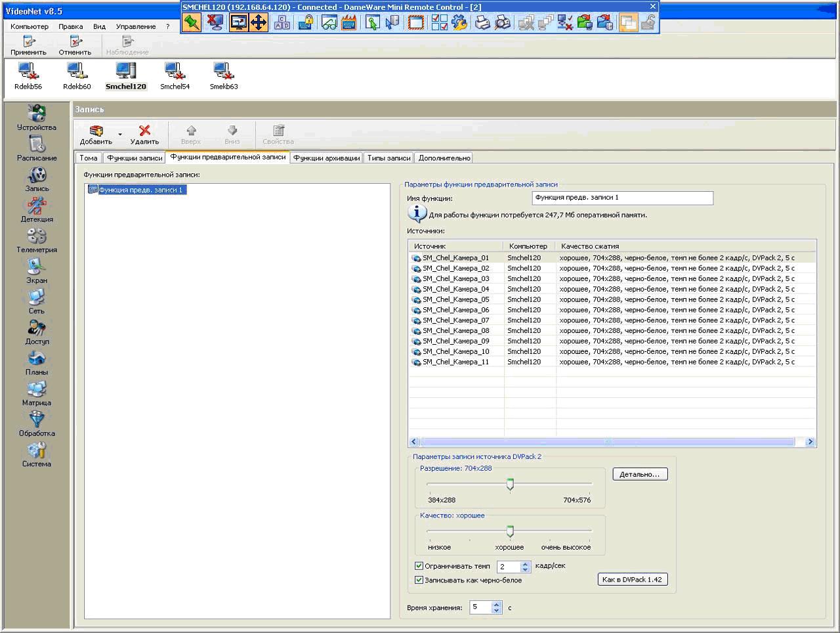This screenshot has height=633, width=840.
Task: Toggle Ограничивать темп checkbox
Action: point(419,566)
